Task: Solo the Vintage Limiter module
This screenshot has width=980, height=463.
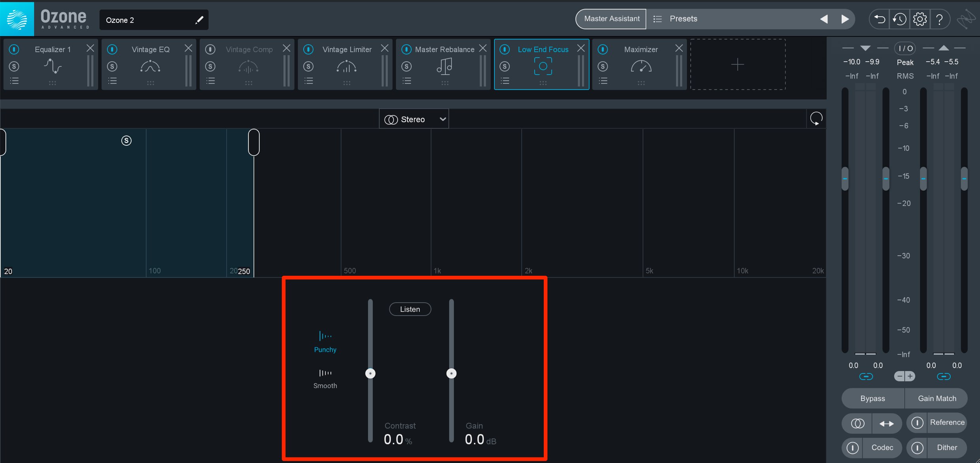Action: point(308,66)
